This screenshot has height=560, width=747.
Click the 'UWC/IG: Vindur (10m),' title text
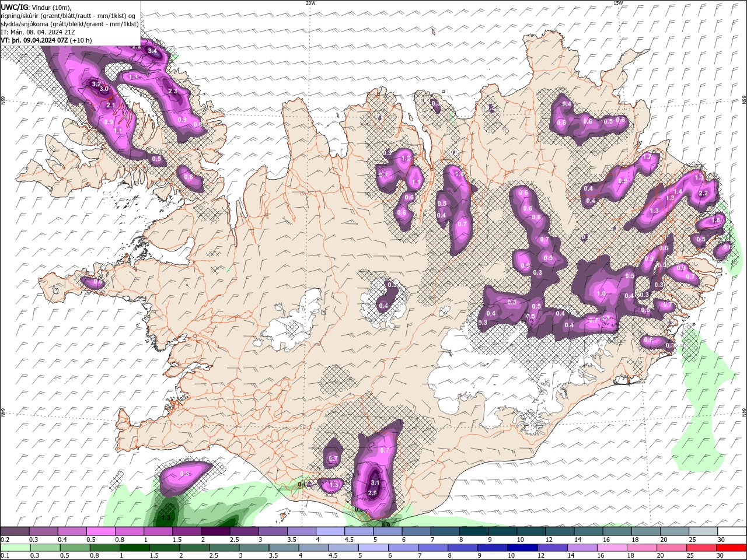tap(36, 7)
